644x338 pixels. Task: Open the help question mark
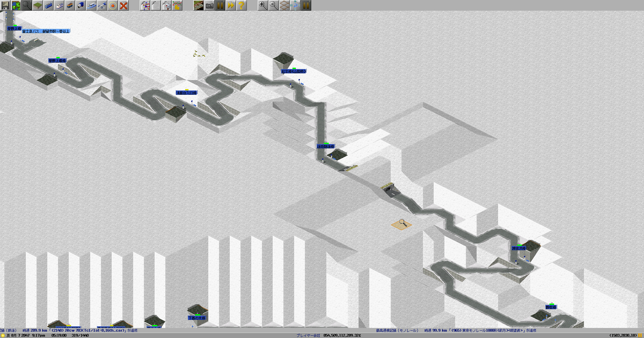tap(241, 5)
